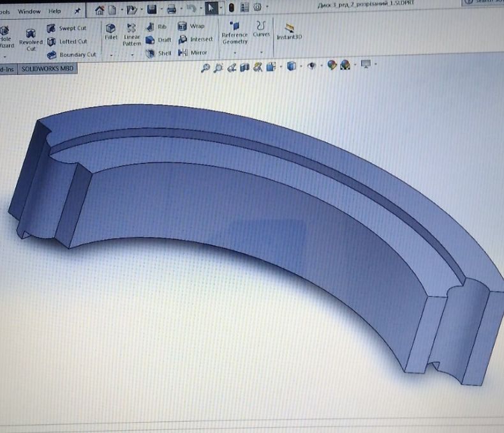Start a Linear Pattern
The width and height of the screenshot is (504, 433).
[x=132, y=34]
